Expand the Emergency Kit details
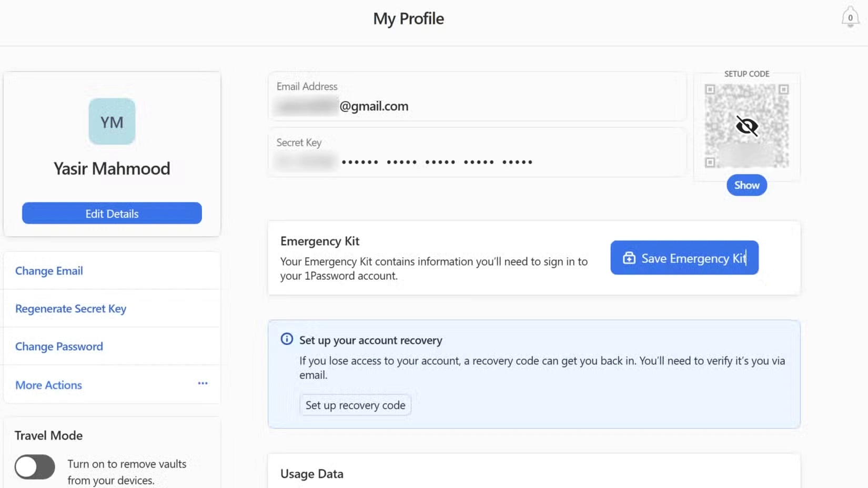Image resolution: width=868 pixels, height=488 pixels. click(x=319, y=241)
